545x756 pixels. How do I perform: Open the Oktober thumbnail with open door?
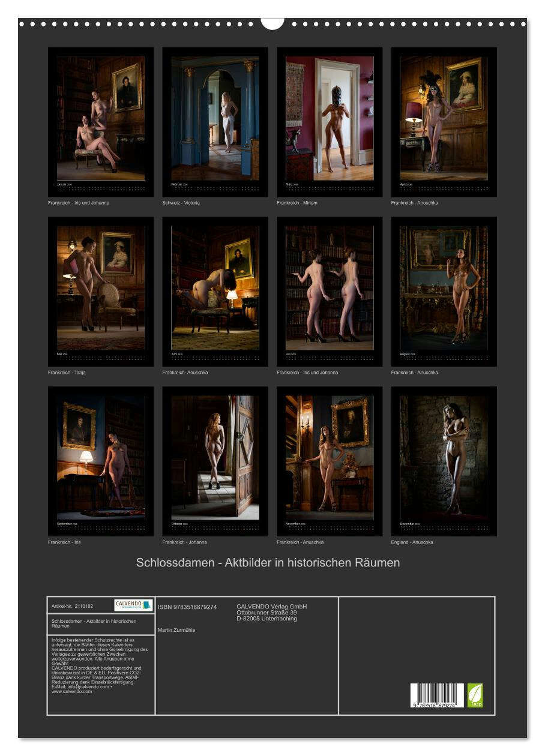[x=215, y=461]
